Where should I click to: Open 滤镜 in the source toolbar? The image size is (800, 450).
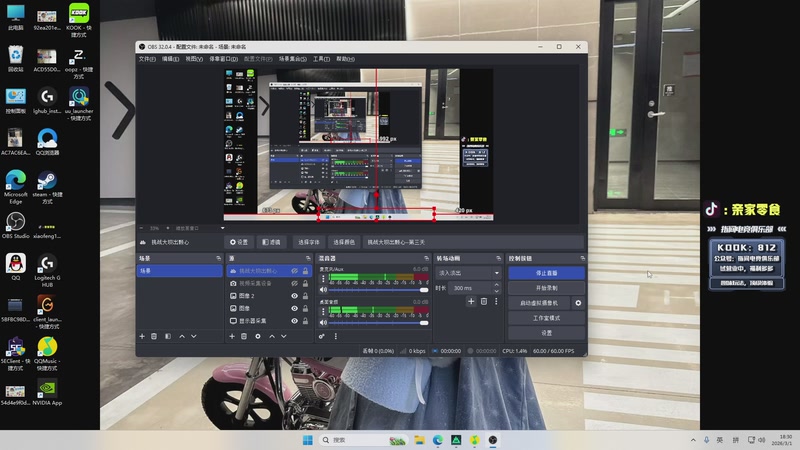(x=271, y=242)
